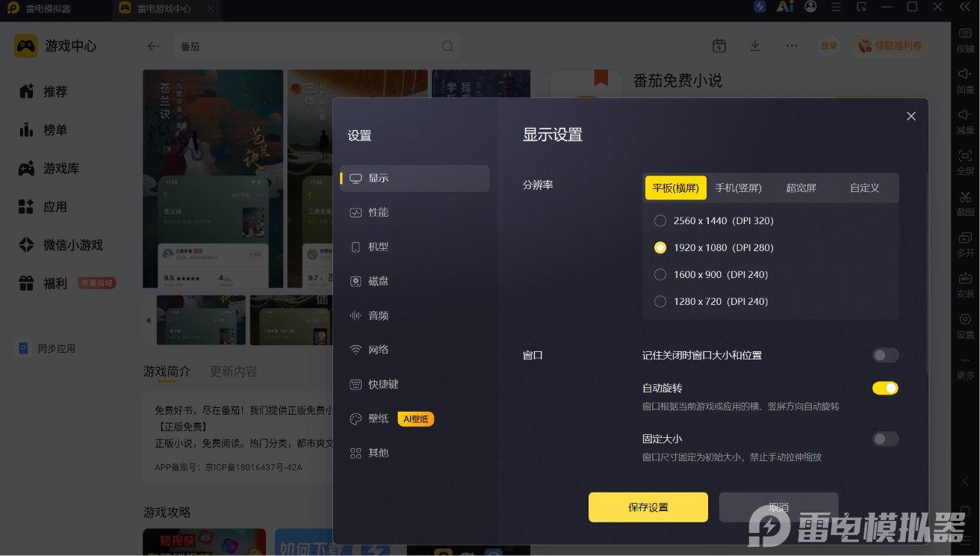The width and height of the screenshot is (980, 556).
Task: Go back with the left arrow icon
Action: (x=154, y=46)
